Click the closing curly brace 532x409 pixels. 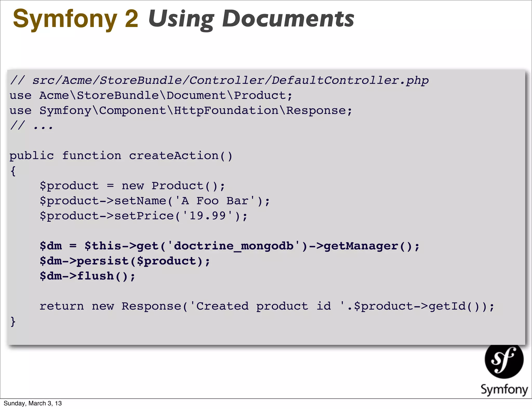pos(13,322)
